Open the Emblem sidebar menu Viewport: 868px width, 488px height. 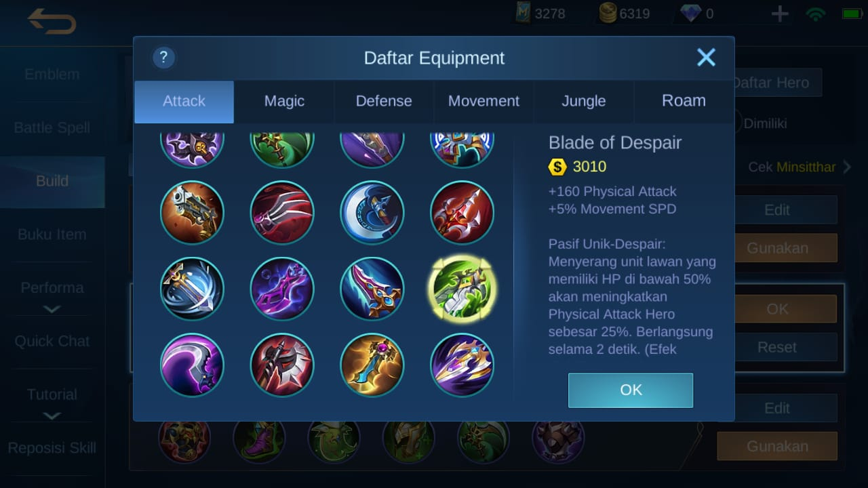pos(52,75)
